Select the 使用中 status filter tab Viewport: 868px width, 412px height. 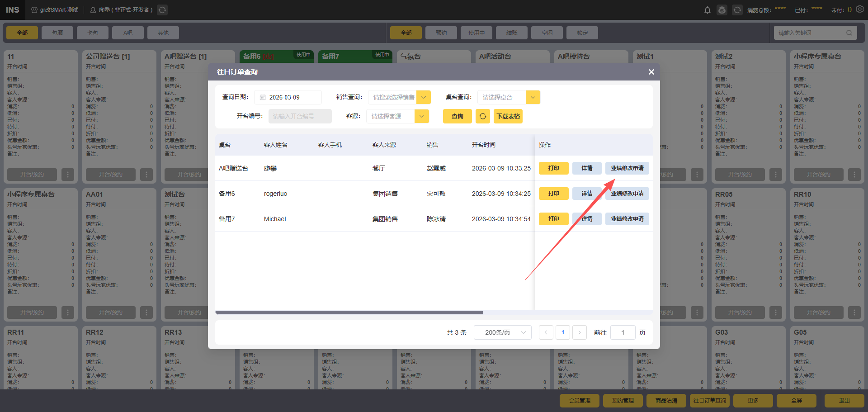pos(476,33)
